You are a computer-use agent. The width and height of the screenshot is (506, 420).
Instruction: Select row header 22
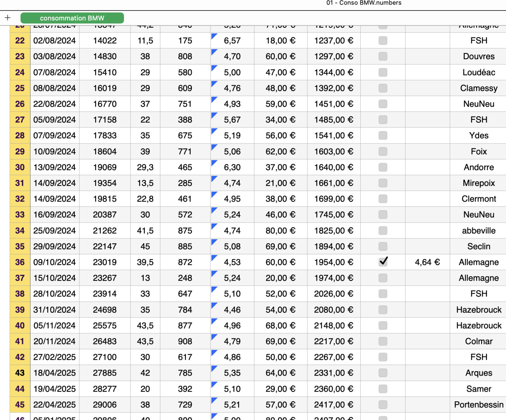[20, 41]
